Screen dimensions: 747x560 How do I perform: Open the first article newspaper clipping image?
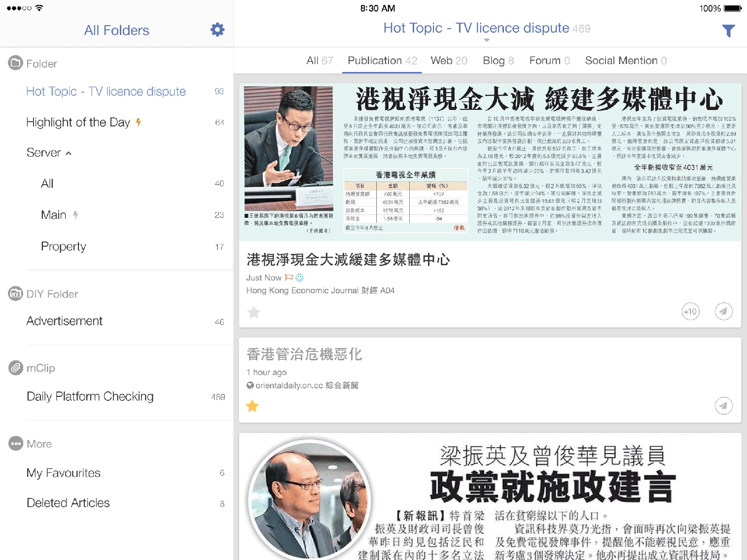point(490,162)
